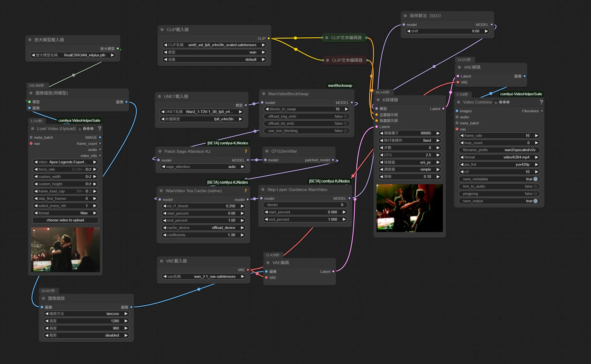The height and width of the screenshot is (364, 591).
Task: Increase 步數 steps using right arrow
Action: (x=438, y=148)
